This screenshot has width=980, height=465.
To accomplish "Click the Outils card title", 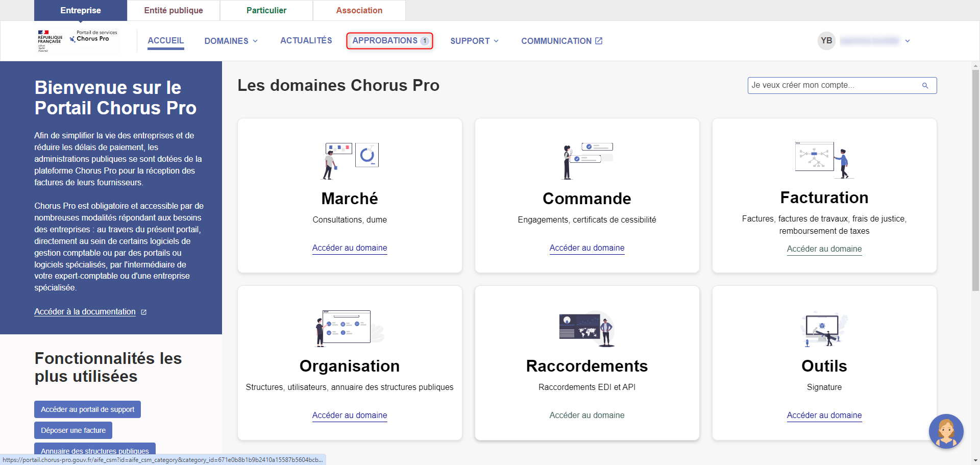I will pyautogui.click(x=824, y=366).
